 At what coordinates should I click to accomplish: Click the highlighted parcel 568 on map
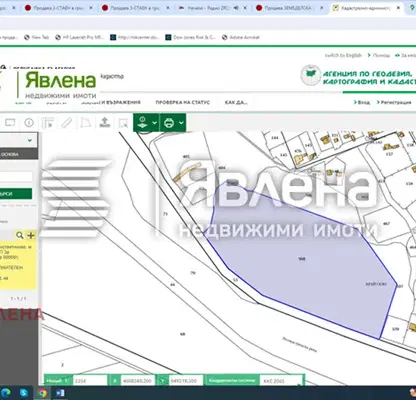pos(302,259)
